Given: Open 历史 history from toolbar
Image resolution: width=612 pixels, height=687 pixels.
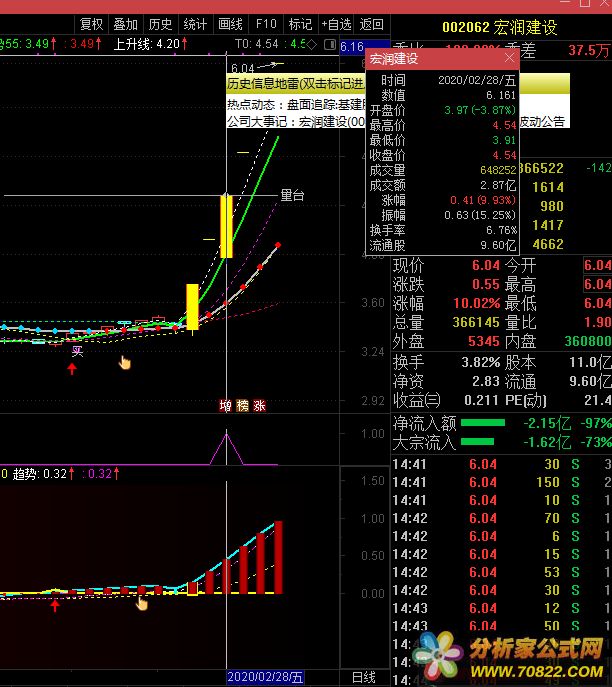Looking at the screenshot, I should coord(160,24).
